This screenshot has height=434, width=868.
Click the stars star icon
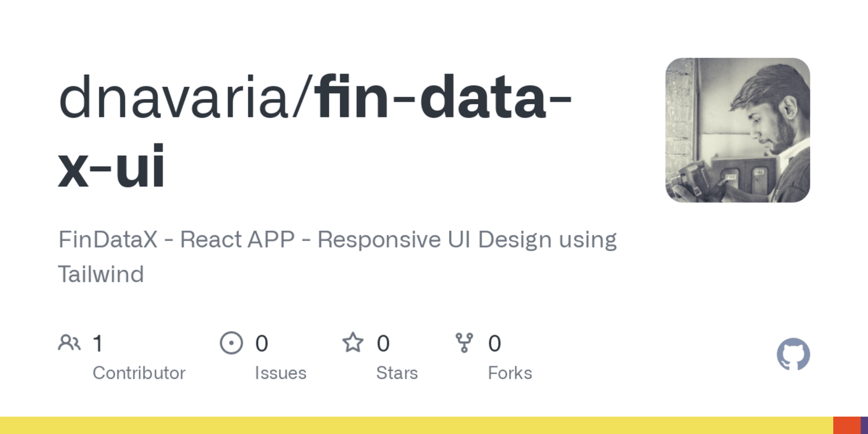pyautogui.click(x=353, y=343)
